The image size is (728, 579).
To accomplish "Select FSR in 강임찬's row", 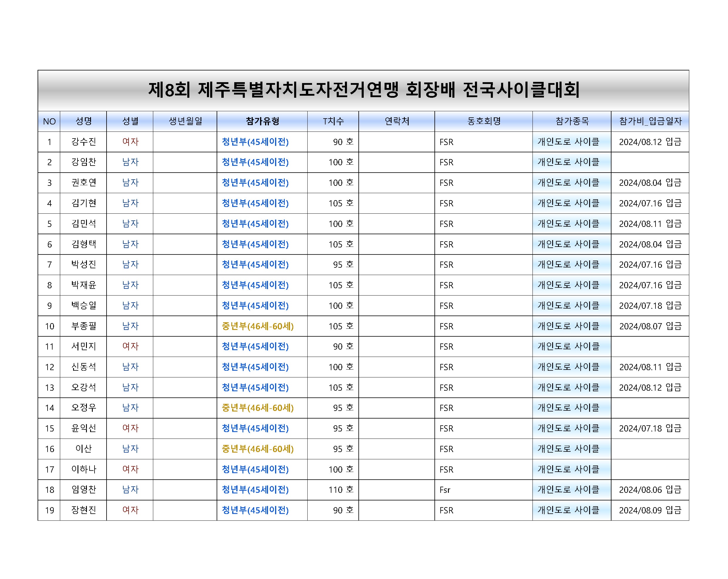I will pyautogui.click(x=446, y=163).
